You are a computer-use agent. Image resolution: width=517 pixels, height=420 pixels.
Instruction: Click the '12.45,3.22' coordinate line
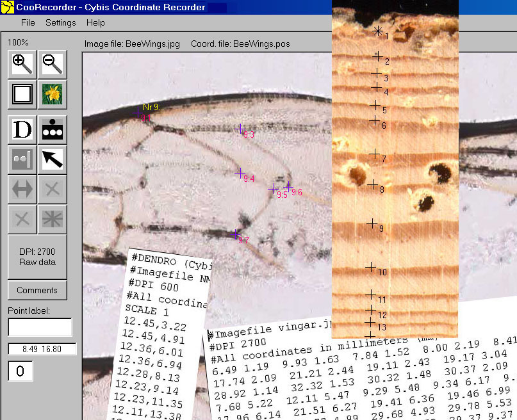(154, 323)
